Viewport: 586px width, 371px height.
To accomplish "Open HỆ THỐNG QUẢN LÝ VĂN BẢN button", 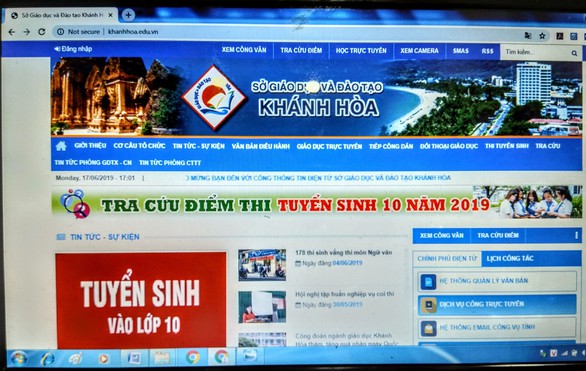I will pos(497,281).
